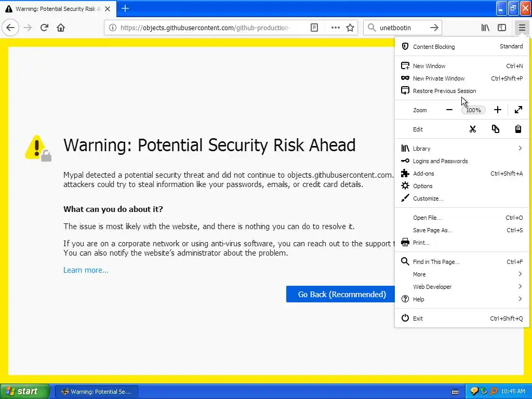Run search with the arrow in search box
The image size is (532, 399).
434,28
